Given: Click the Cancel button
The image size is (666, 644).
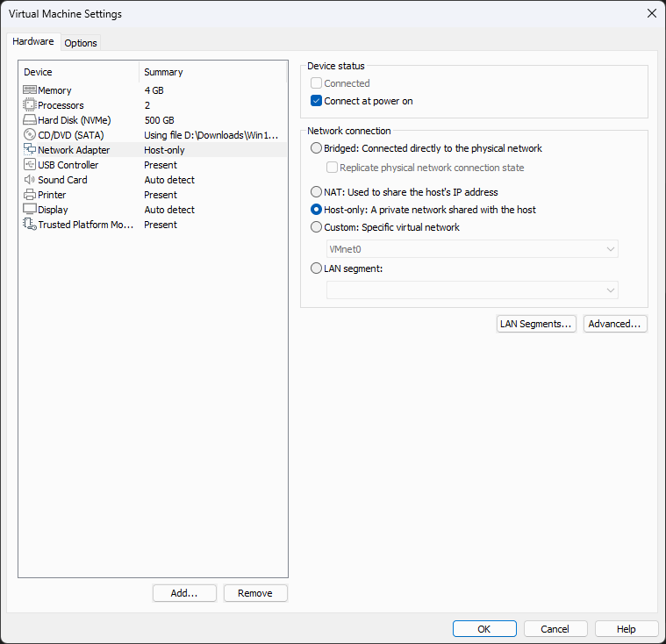Looking at the screenshot, I should pyautogui.click(x=555, y=629).
